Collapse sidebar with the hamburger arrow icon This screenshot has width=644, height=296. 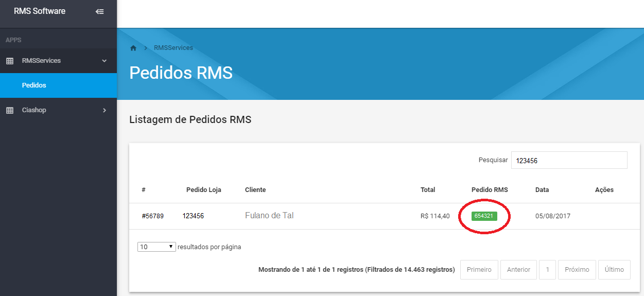click(x=100, y=11)
